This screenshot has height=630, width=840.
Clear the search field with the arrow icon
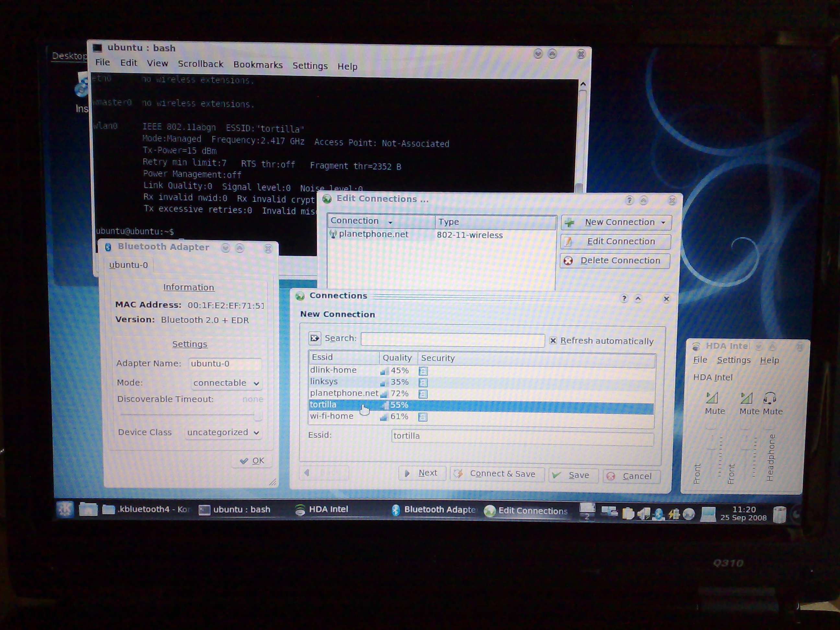click(314, 338)
